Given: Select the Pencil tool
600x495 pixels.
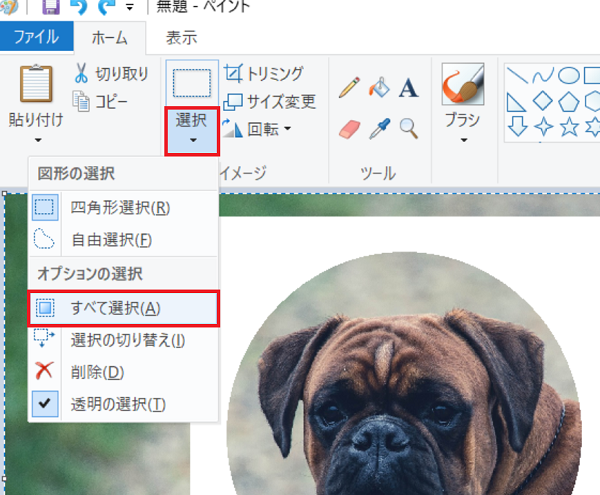Looking at the screenshot, I should click(x=349, y=88).
